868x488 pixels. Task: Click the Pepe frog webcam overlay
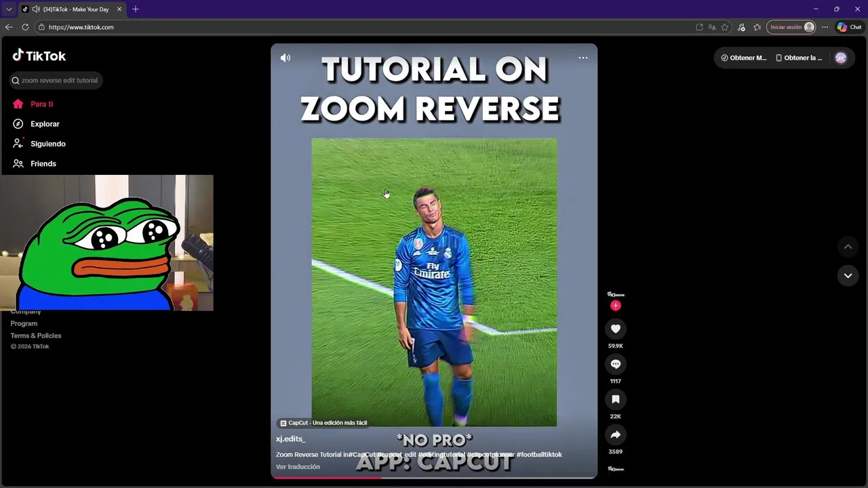pyautogui.click(x=107, y=243)
